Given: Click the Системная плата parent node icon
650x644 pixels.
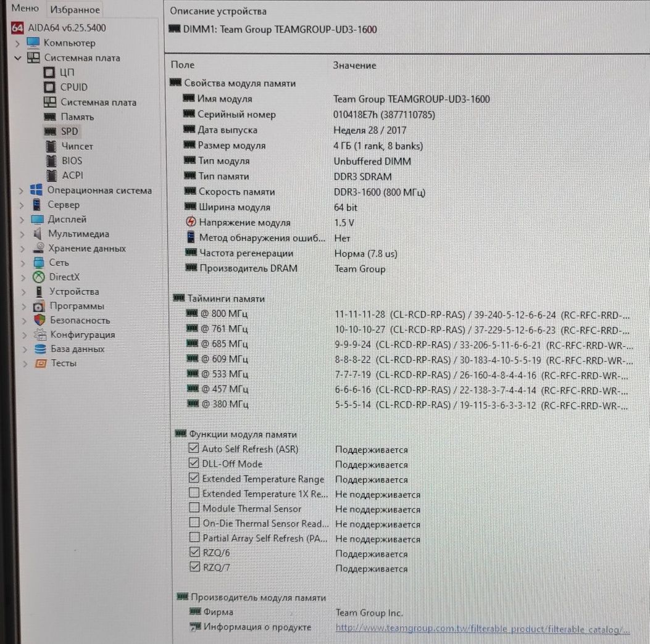Looking at the screenshot, I should coord(33,57).
